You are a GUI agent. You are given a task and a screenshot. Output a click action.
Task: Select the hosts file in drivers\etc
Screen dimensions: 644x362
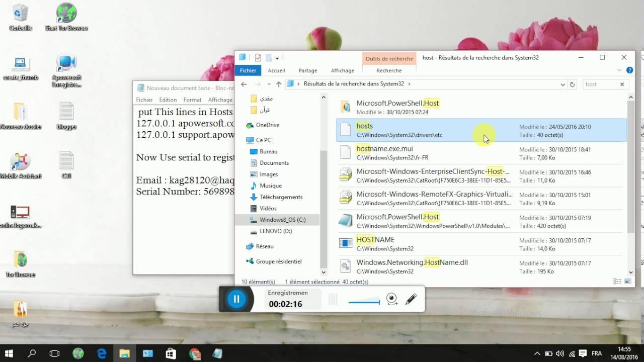pyautogui.click(x=481, y=130)
